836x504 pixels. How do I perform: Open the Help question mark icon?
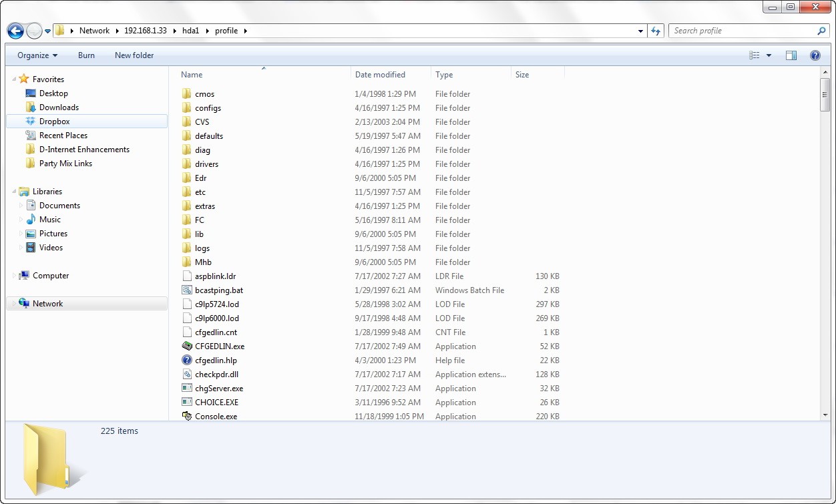[815, 55]
